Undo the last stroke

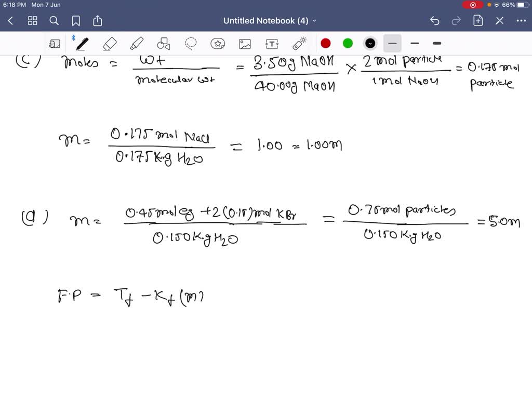point(435,21)
